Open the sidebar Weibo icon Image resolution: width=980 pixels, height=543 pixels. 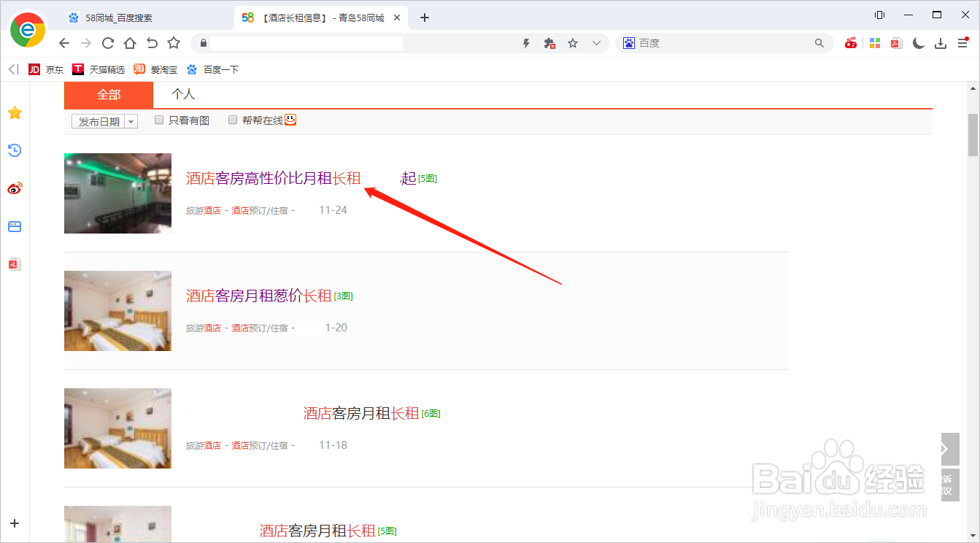[15, 188]
